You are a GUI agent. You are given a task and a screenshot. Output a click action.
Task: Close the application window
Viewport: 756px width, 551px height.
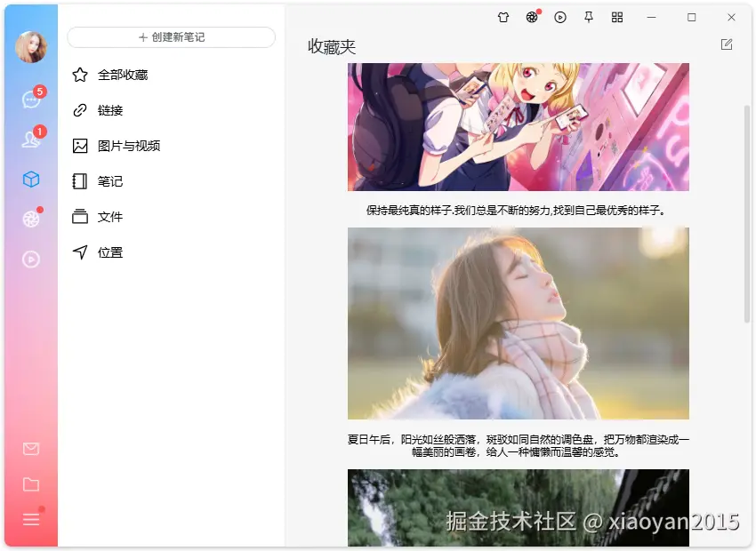(x=731, y=18)
